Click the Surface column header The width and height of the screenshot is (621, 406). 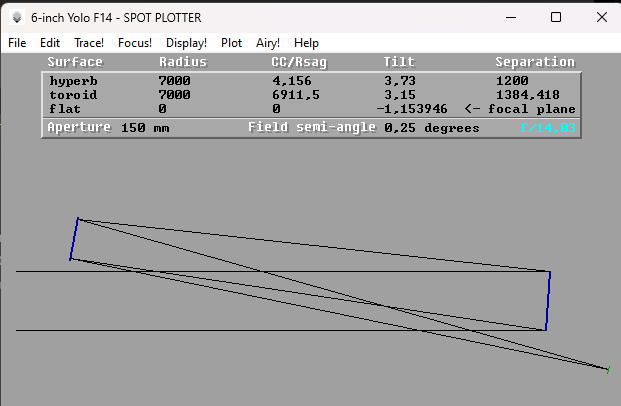[75, 62]
